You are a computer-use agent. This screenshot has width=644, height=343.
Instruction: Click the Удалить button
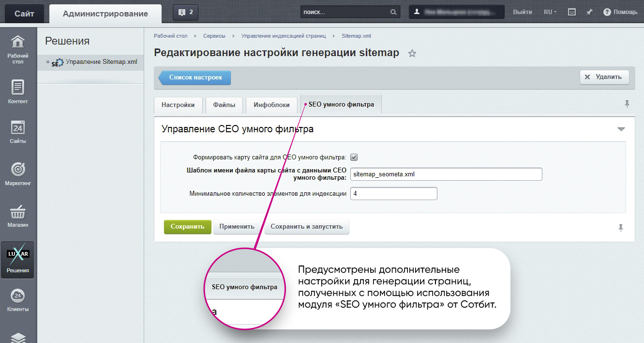coord(604,77)
